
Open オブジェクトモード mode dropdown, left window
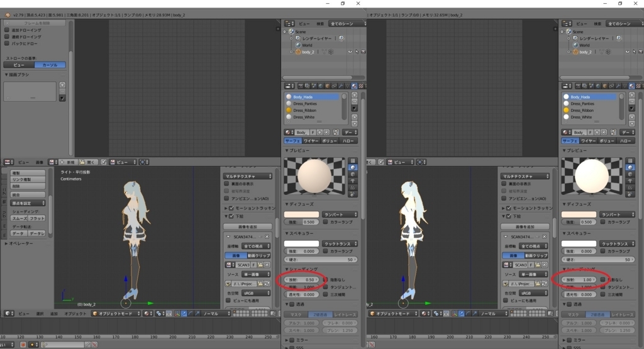pos(116,313)
